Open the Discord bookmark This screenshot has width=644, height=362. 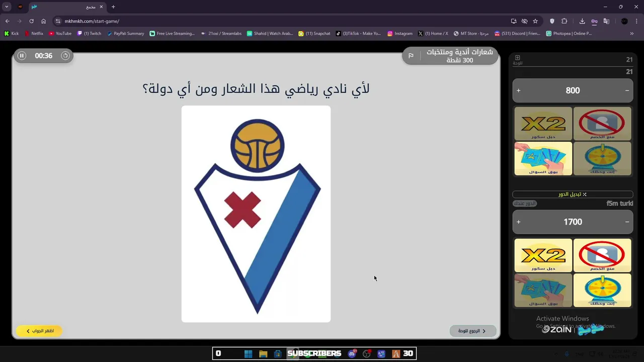[x=518, y=34]
